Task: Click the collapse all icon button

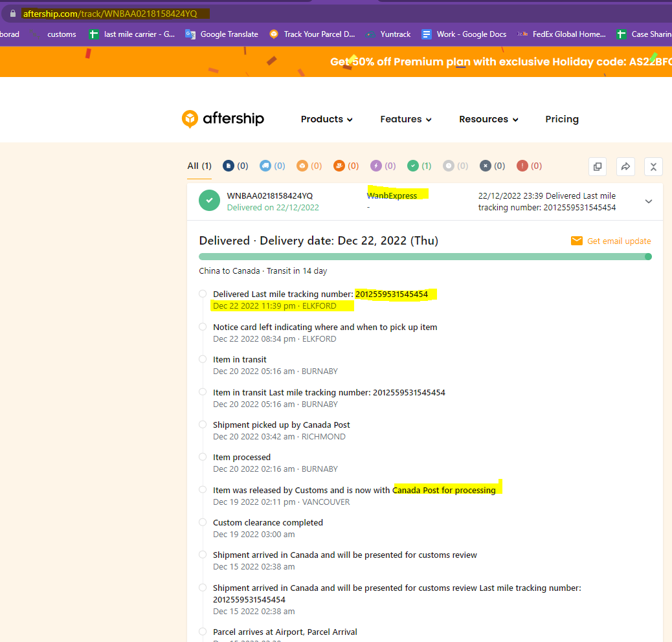Action: coord(653,167)
